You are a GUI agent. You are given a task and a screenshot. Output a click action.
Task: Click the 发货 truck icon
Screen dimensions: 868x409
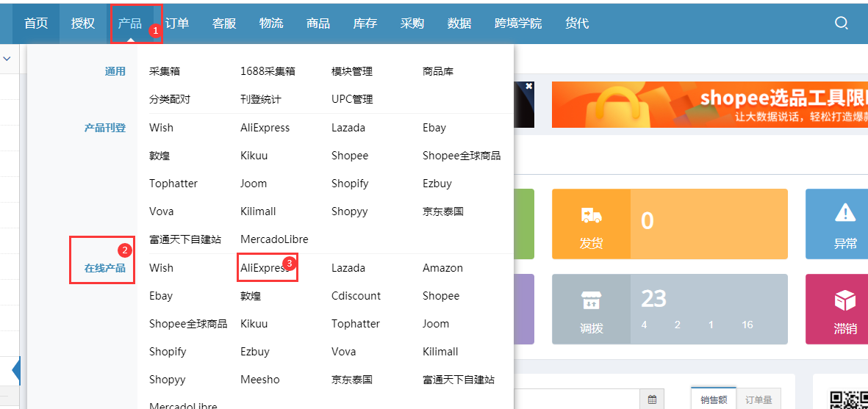(x=591, y=214)
